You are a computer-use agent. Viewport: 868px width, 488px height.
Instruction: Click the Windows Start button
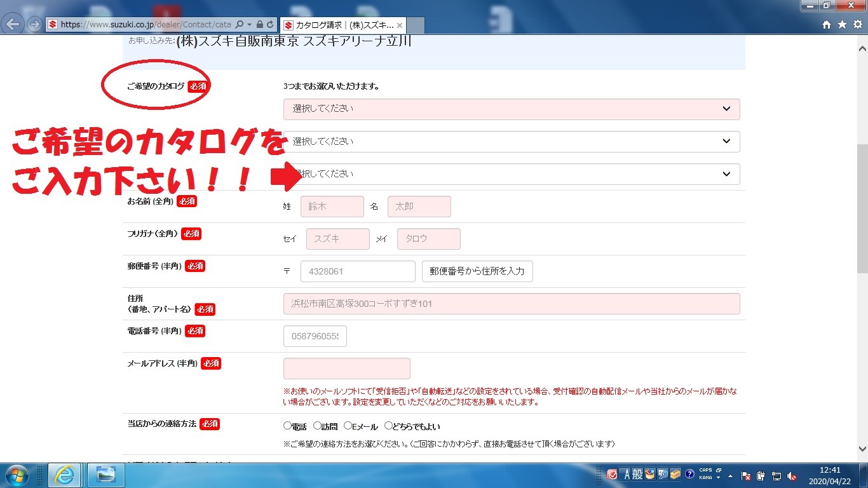[15, 475]
